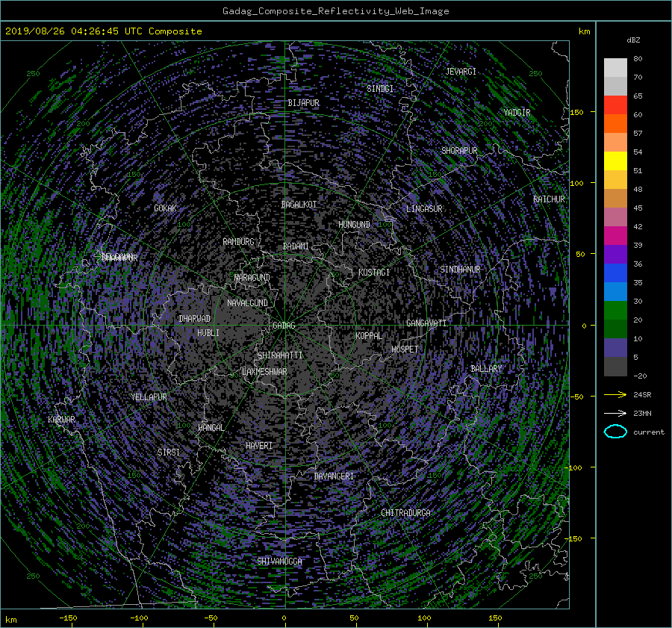This screenshot has height=628, width=672.
Task: Click the HANGAL city label
Action: (211, 428)
